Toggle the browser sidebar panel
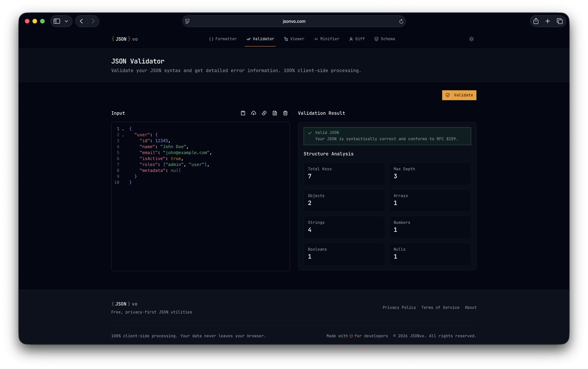The width and height of the screenshot is (588, 369). (57, 21)
